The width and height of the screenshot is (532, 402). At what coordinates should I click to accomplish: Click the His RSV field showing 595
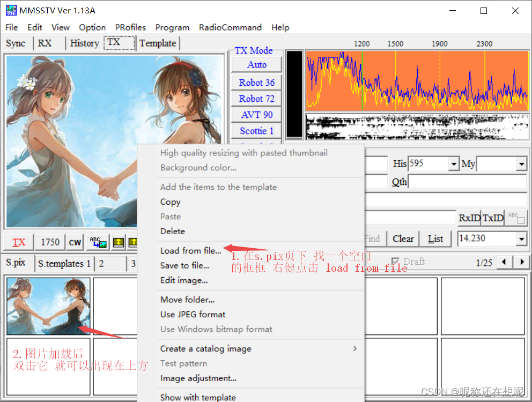429,164
